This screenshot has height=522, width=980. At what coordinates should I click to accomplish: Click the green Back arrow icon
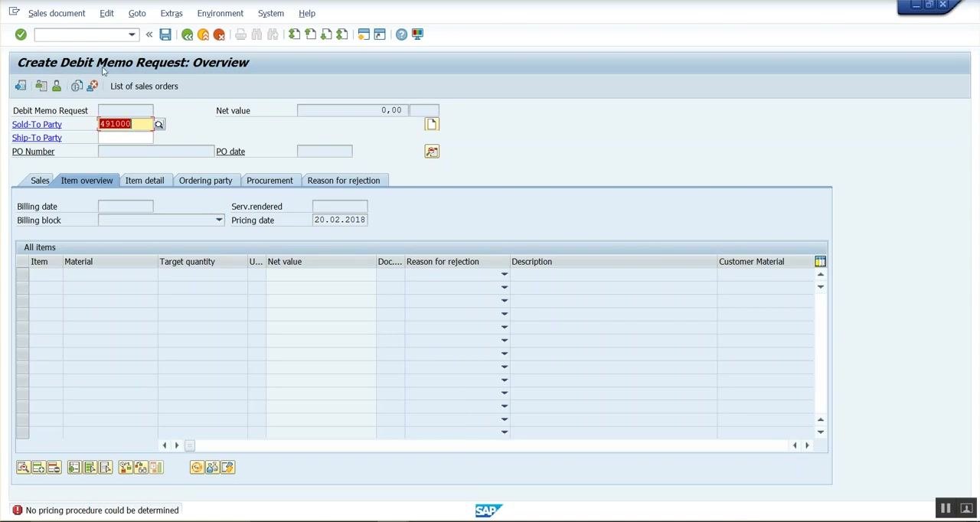[187, 34]
